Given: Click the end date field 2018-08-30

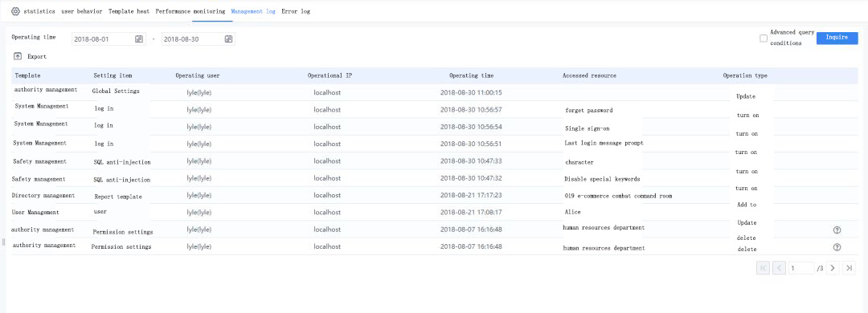Looking at the screenshot, I should click(199, 39).
